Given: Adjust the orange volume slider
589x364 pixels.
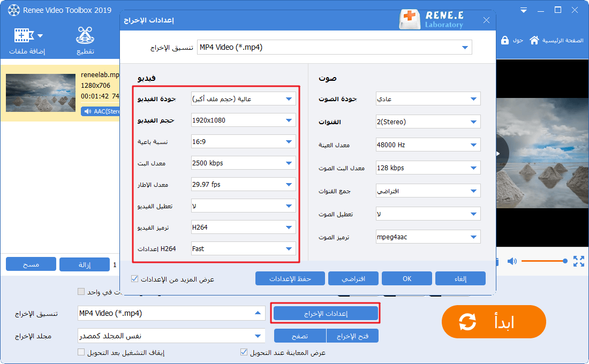Looking at the screenshot, I should pos(544,261).
